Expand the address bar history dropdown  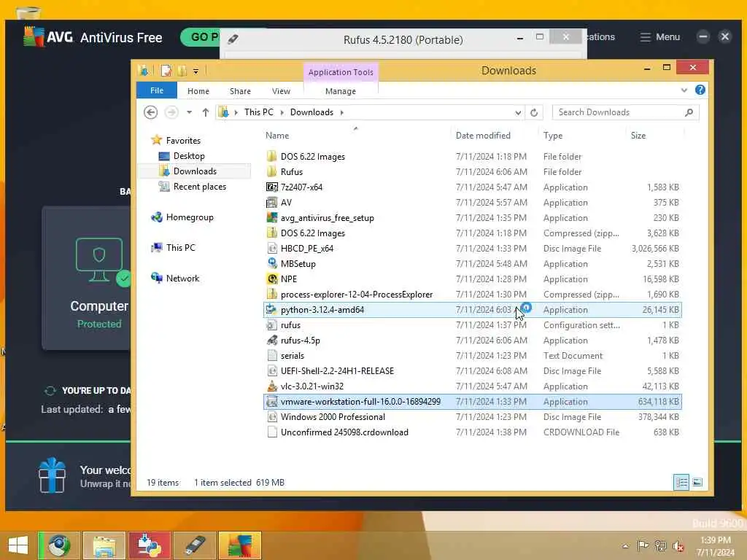pyautogui.click(x=518, y=113)
